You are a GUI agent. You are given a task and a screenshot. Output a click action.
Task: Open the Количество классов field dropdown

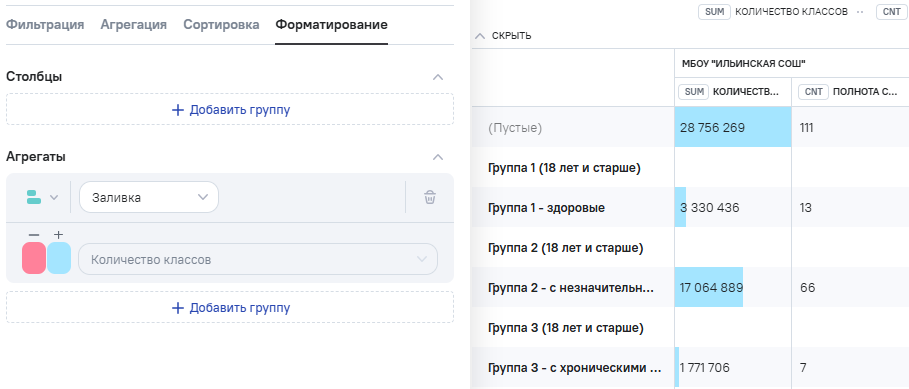258,259
